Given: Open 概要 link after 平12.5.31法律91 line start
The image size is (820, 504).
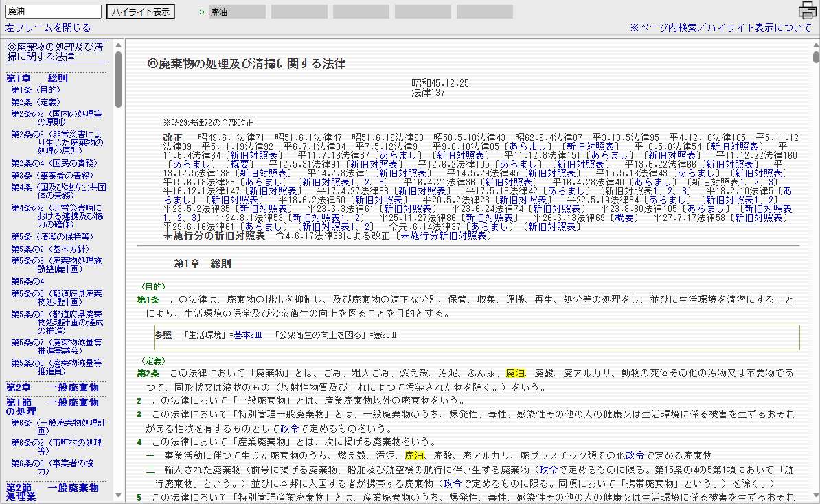Looking at the screenshot, I should [x=240, y=164].
